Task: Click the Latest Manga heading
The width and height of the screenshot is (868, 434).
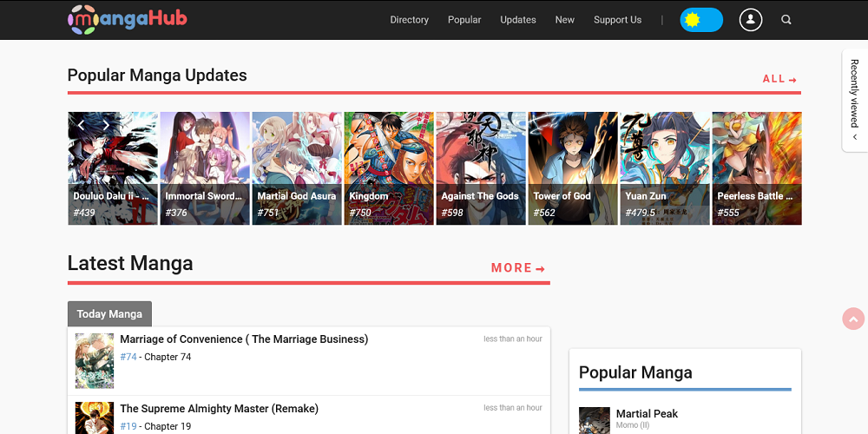Action: click(x=130, y=263)
